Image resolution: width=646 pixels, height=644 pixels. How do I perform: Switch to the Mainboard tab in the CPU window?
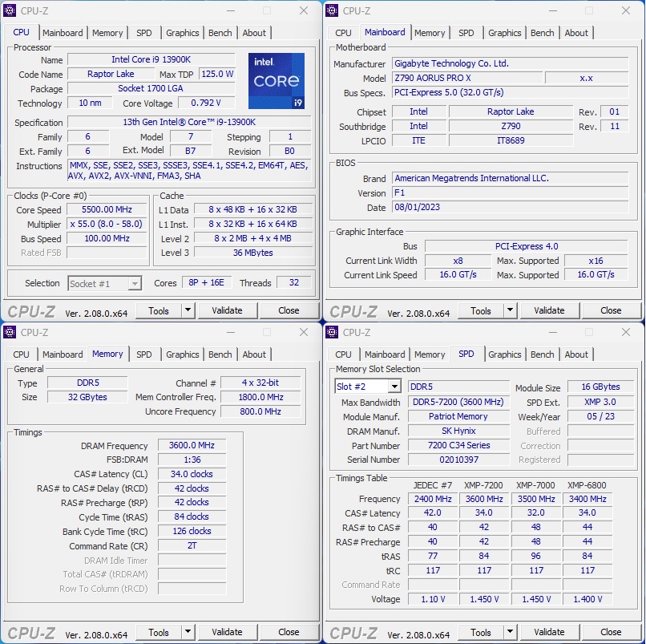63,33
